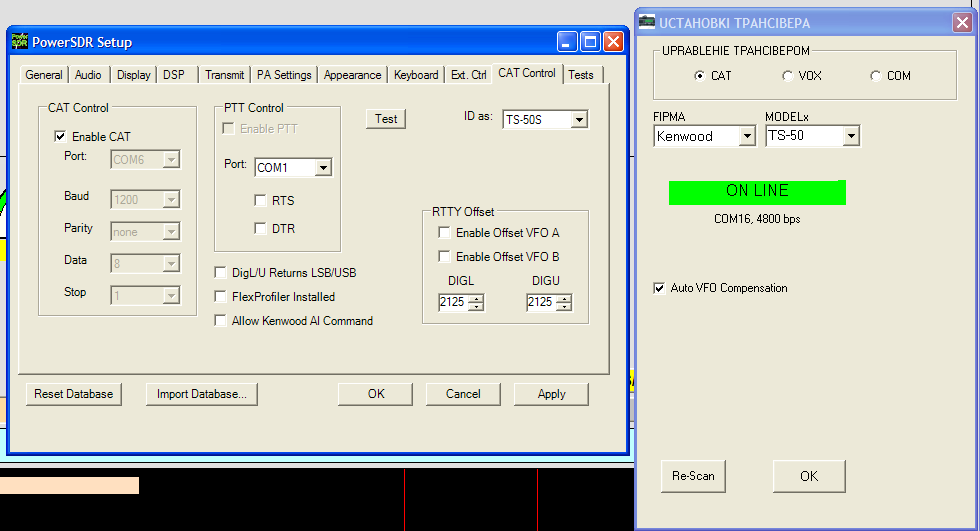Select the COM radio button
Image resolution: width=980 pixels, height=531 pixels.
point(876,76)
